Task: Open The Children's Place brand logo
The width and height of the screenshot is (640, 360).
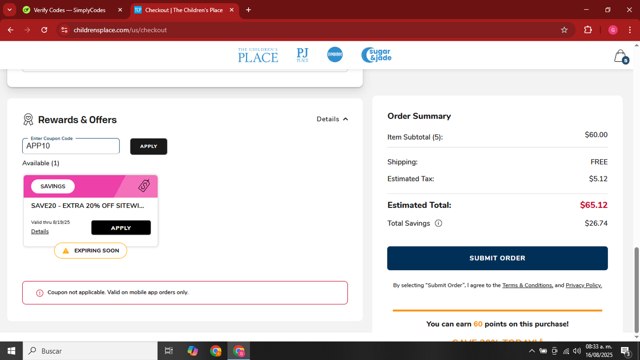Action: pos(258,55)
